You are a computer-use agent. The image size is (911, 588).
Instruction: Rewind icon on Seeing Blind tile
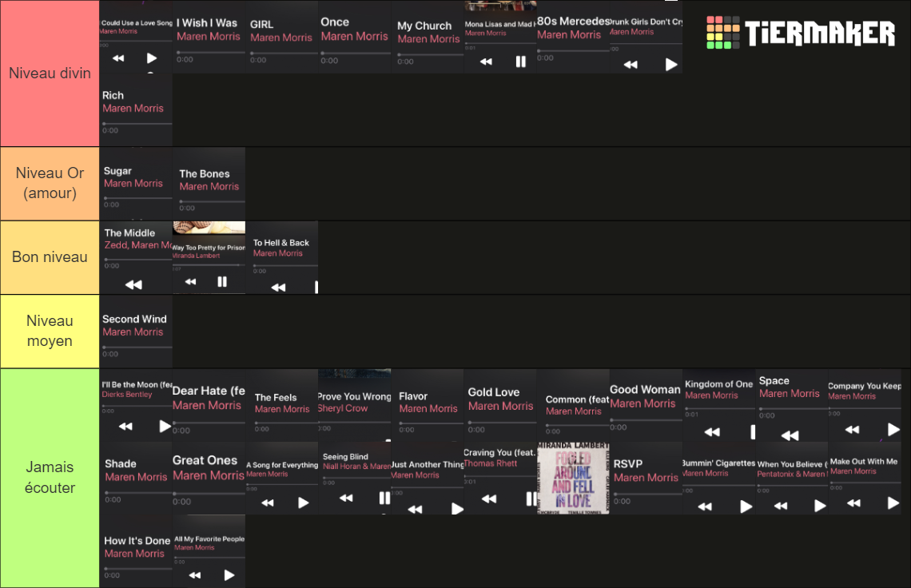(346, 498)
